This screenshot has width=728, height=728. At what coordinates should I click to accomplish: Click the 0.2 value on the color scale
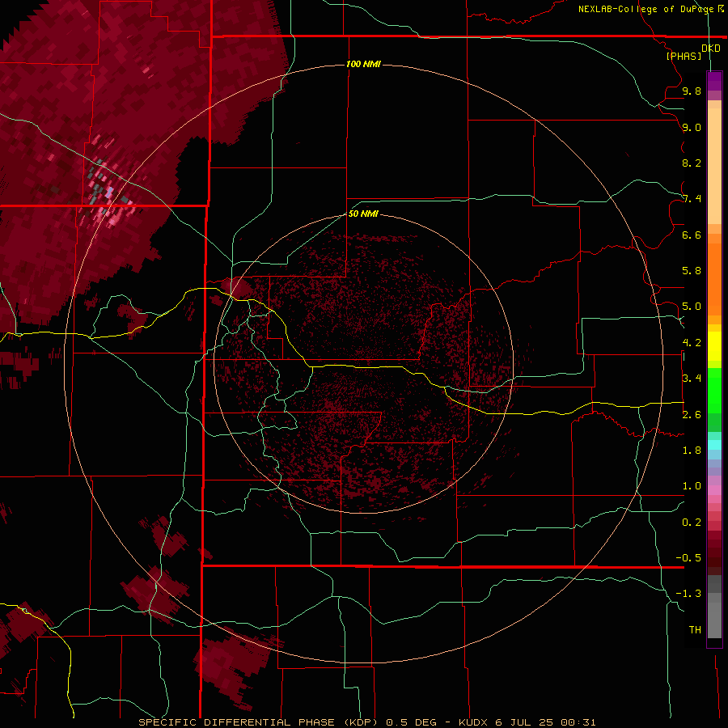point(692,523)
